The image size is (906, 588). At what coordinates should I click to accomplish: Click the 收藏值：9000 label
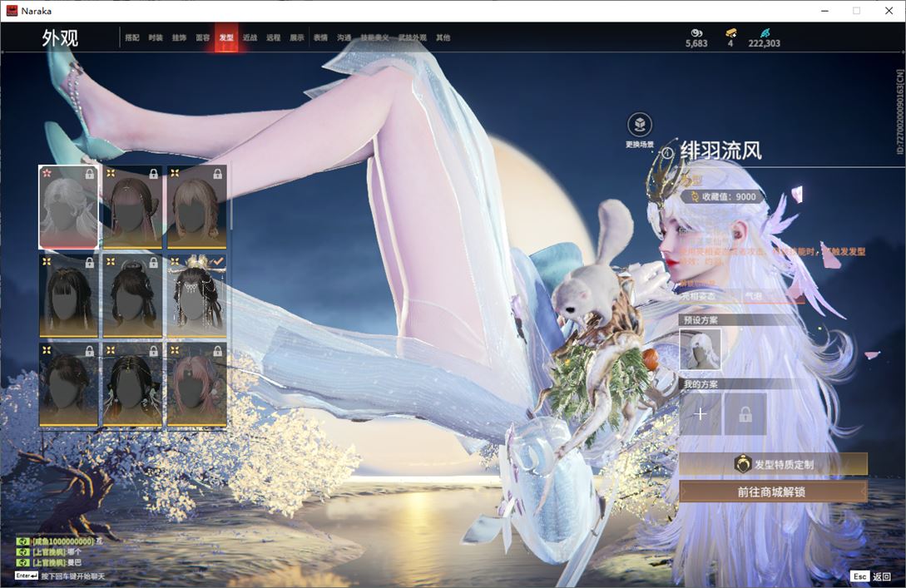point(729,196)
